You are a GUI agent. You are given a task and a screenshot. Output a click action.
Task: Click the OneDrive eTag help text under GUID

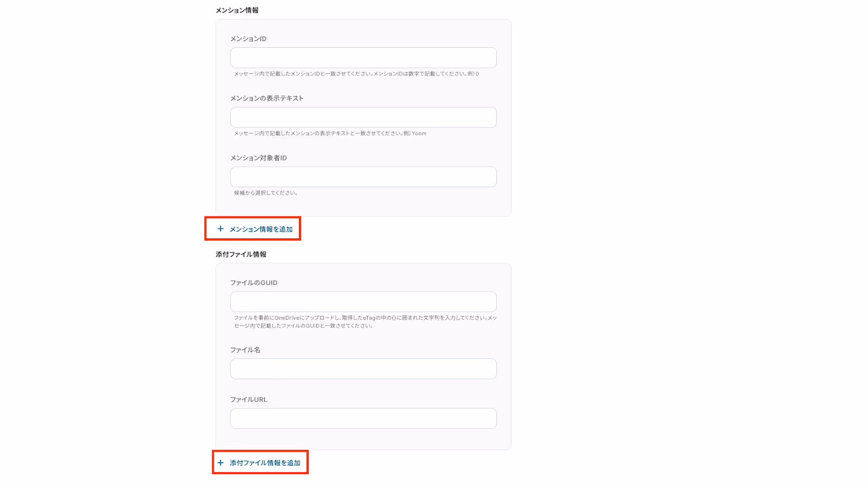tap(365, 322)
